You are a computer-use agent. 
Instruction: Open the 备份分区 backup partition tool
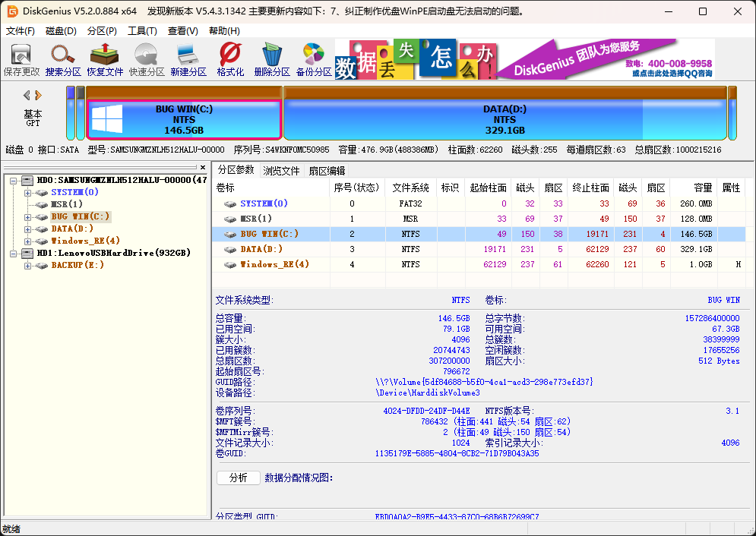tap(314, 60)
